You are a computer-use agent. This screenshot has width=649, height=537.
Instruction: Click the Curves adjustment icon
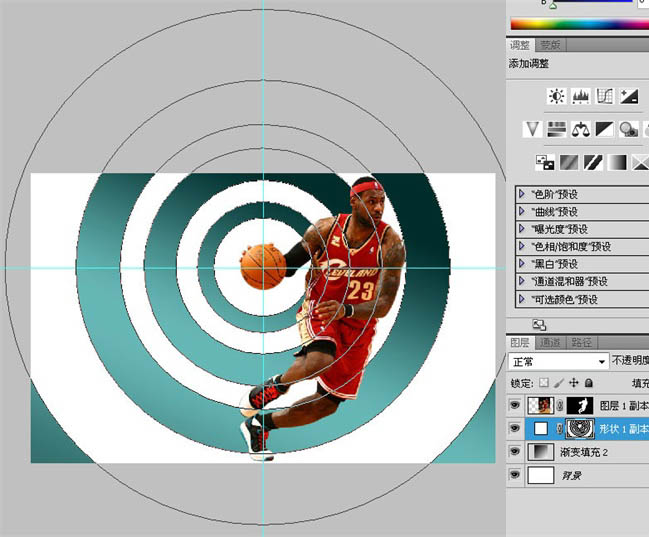[604, 97]
